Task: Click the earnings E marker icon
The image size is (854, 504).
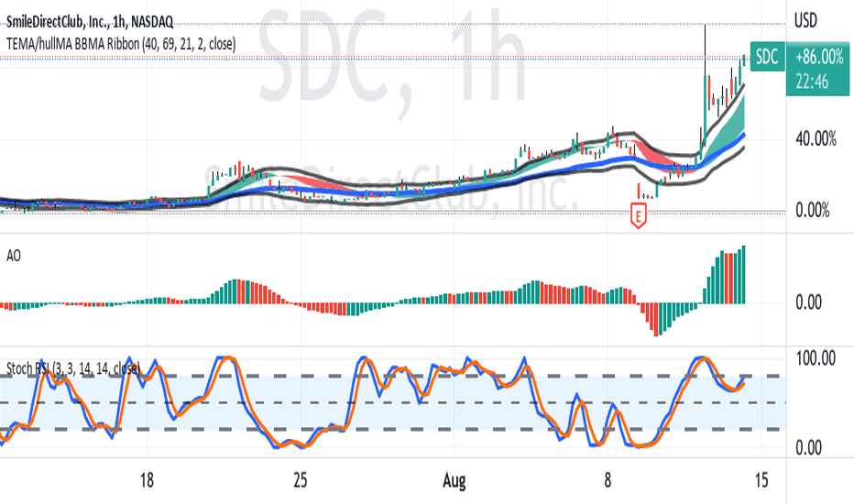Action: pos(639,214)
